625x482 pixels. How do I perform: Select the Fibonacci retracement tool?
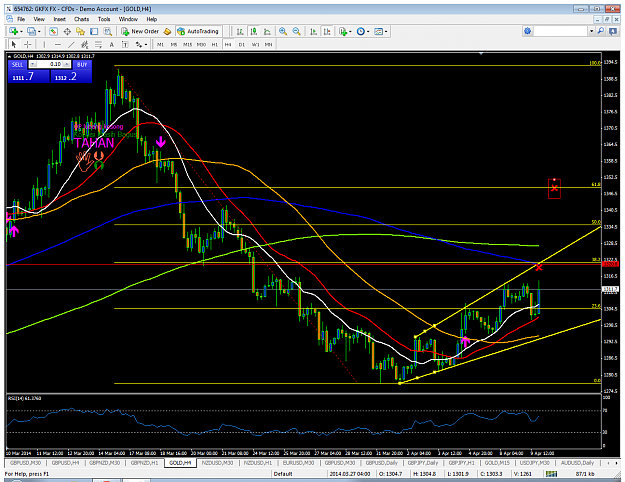pyautogui.click(x=98, y=44)
